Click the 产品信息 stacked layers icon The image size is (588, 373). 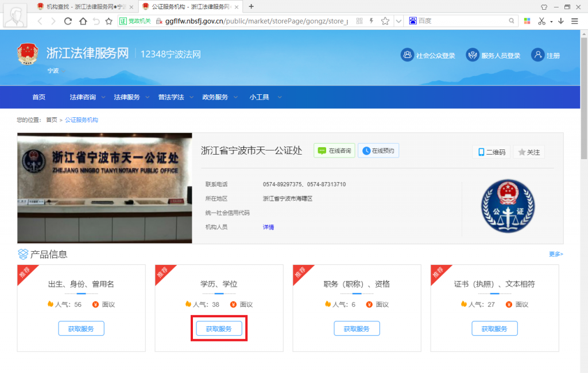23,254
